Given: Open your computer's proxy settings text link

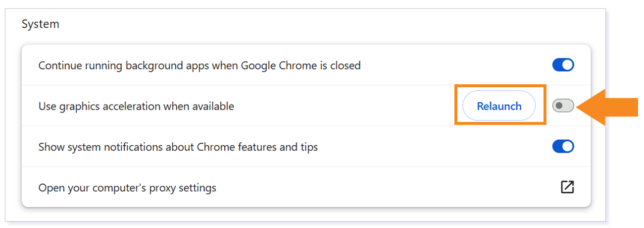Looking at the screenshot, I should [127, 188].
